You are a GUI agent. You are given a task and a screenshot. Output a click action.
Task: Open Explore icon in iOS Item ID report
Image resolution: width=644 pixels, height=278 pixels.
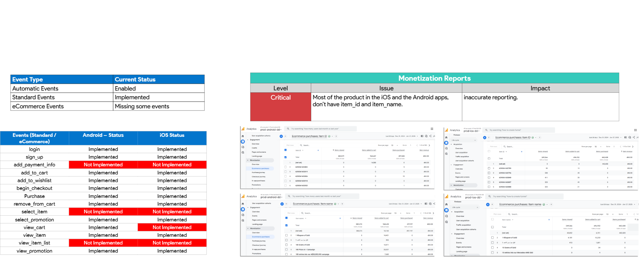[446, 148]
